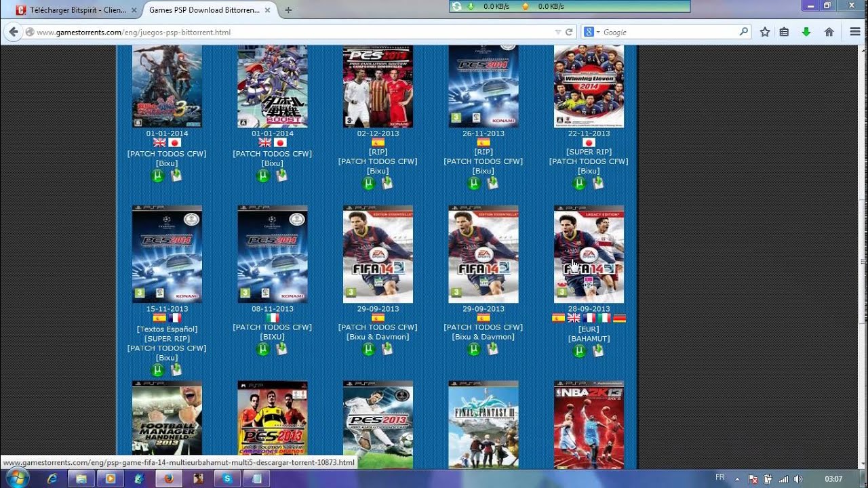Open Windows Explorer from the taskbar
The width and height of the screenshot is (868, 488).
[x=81, y=479]
